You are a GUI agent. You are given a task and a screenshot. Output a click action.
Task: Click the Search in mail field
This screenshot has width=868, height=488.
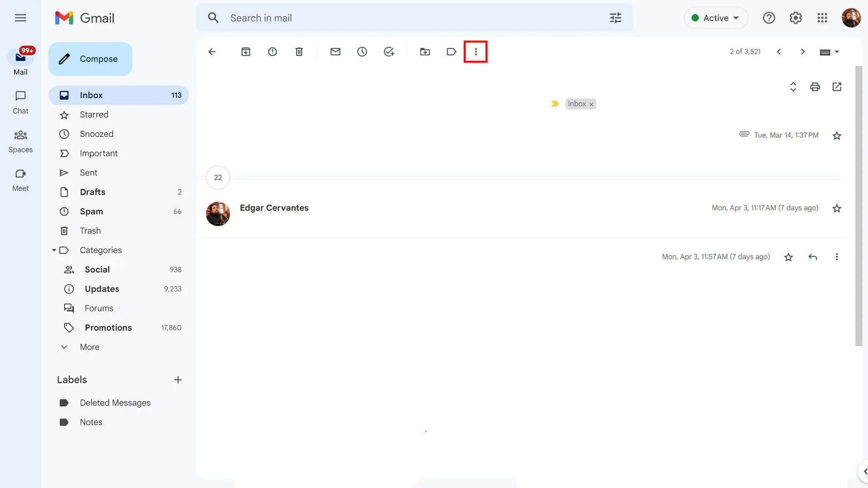pos(415,18)
